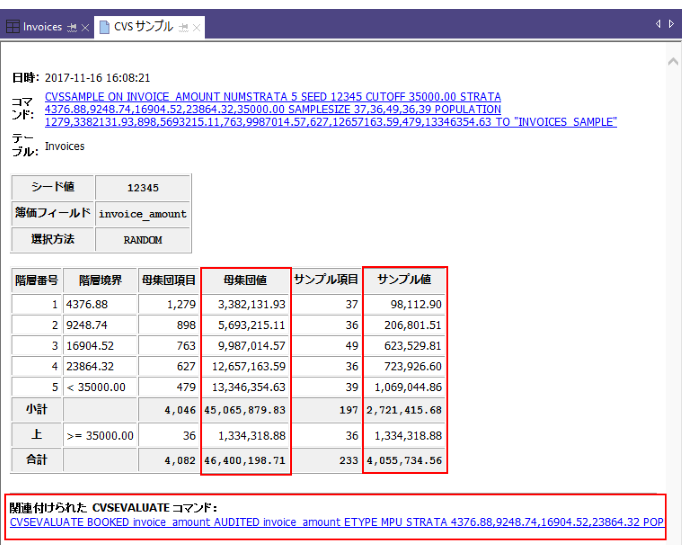682x545 pixels.
Task: Click the seed value 12345 cell
Action: 143,187
